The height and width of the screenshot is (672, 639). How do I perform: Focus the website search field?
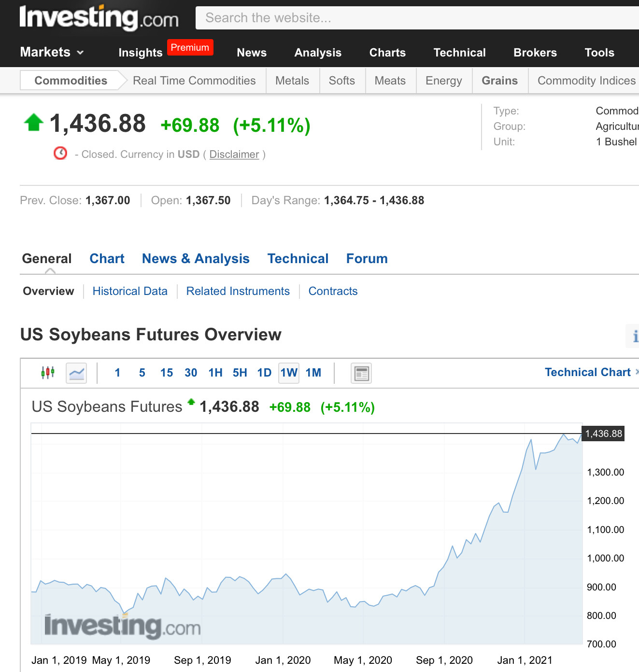coord(417,18)
